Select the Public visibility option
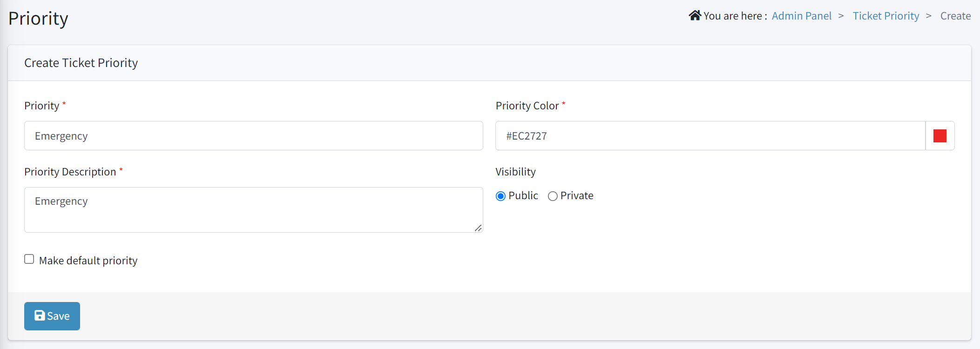The image size is (980, 349). pos(500,196)
